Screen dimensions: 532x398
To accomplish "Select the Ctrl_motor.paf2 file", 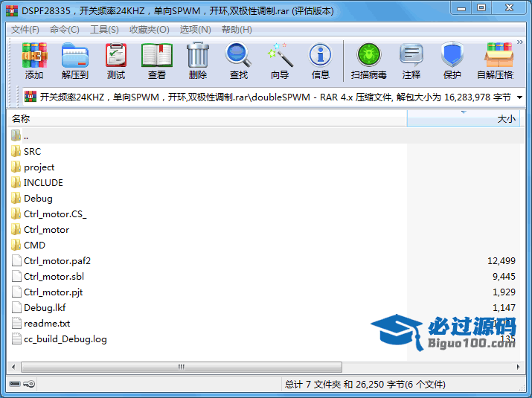I will click(51, 260).
